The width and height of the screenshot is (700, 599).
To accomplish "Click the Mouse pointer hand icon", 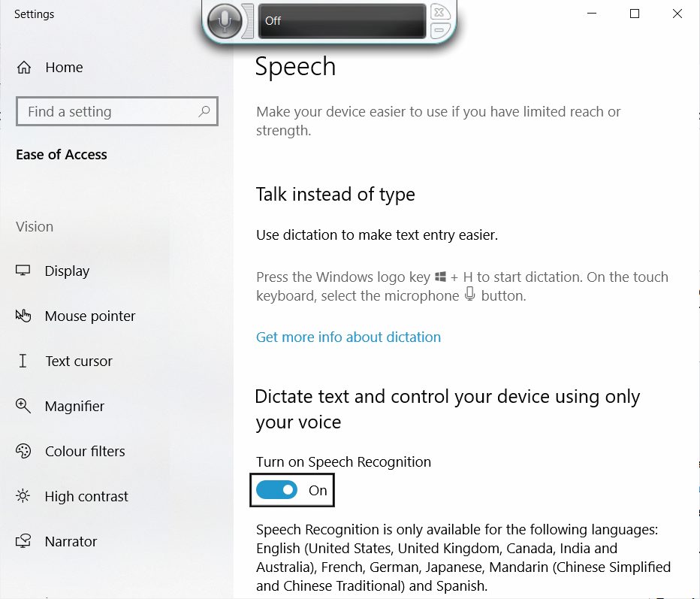I will tap(23, 316).
